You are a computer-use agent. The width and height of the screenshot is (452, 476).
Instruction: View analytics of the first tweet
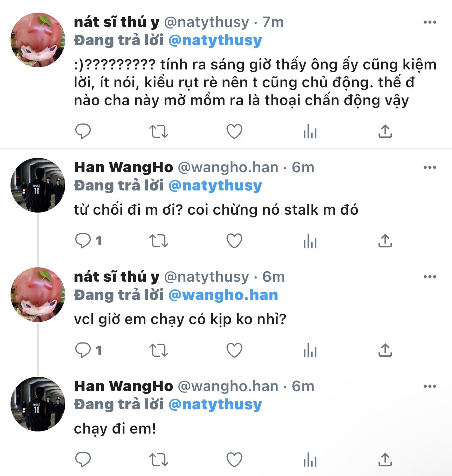point(310,132)
